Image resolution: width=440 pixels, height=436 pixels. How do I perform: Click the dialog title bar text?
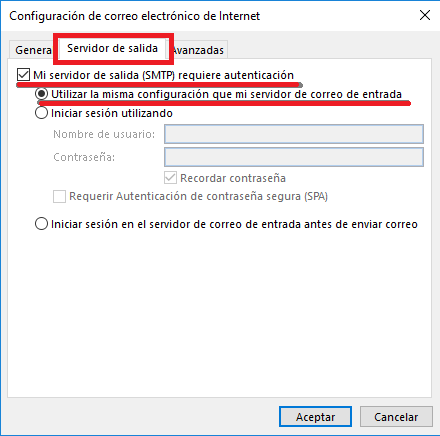coord(135,16)
